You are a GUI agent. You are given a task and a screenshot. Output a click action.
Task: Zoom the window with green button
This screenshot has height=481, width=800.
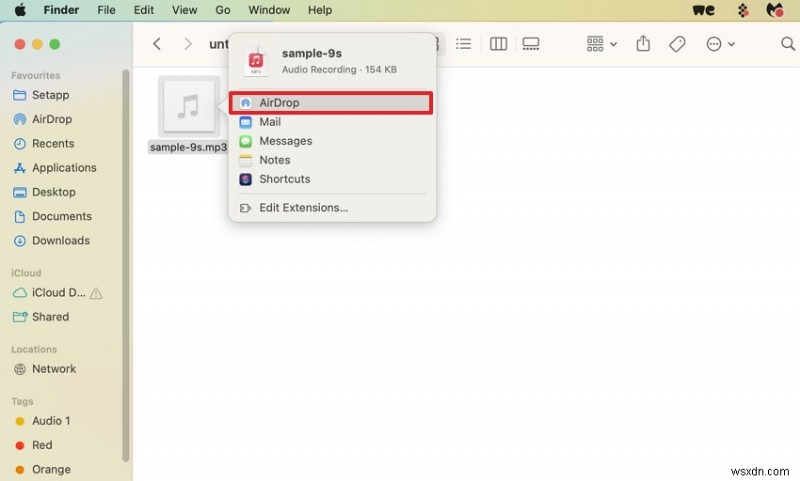55,44
